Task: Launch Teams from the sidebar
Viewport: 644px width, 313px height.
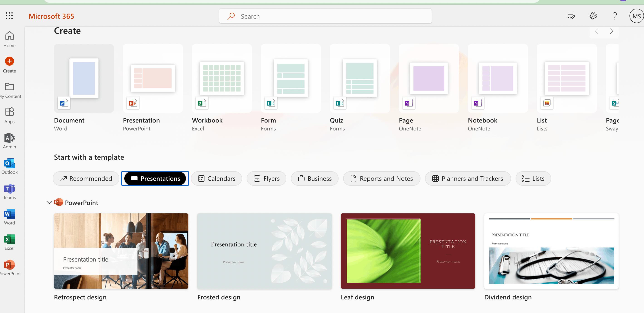Action: point(10,191)
